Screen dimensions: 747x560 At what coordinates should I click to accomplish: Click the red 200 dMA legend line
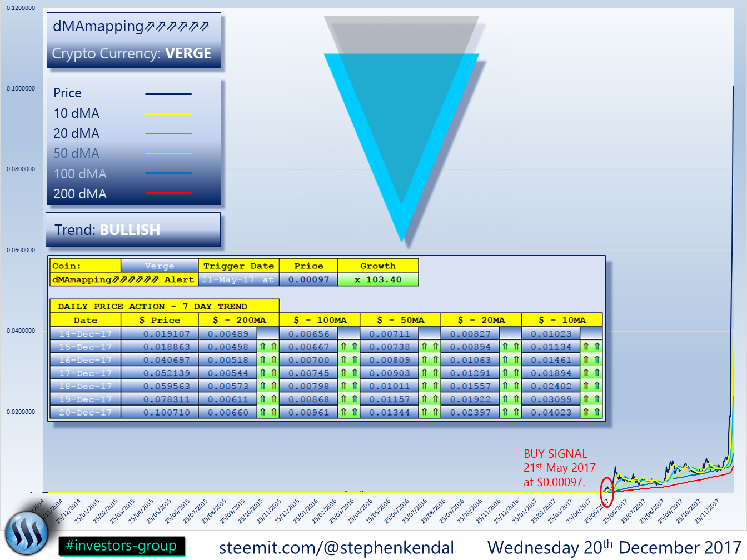coord(168,193)
